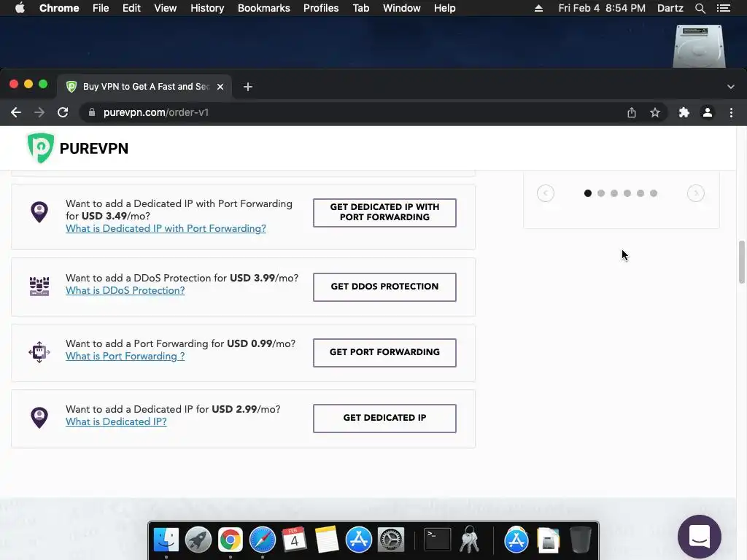Open the App Store in the dock
747x560 pixels.
tap(359, 540)
